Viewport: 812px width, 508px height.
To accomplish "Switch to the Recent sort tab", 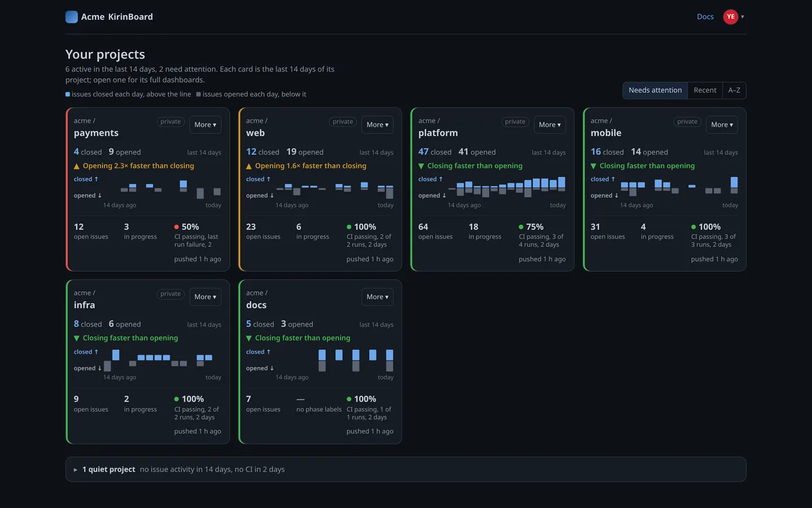I will point(705,90).
